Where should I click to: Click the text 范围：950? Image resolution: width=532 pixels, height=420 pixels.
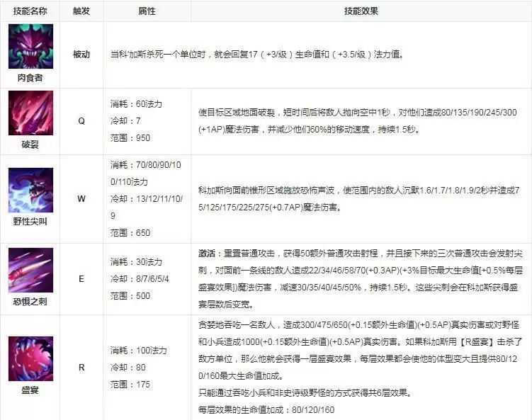point(130,137)
